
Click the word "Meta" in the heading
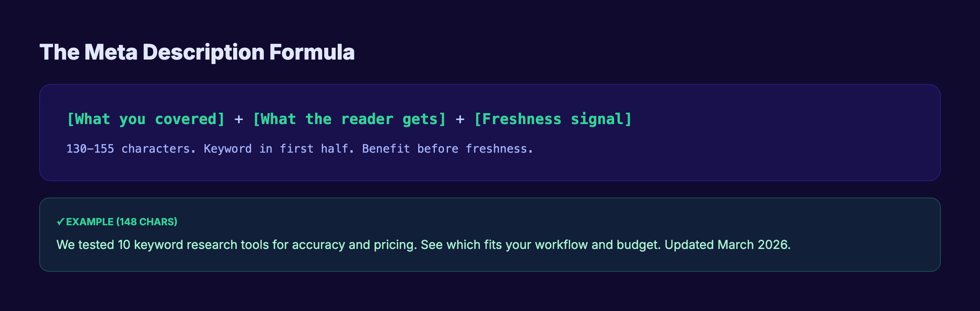point(111,52)
